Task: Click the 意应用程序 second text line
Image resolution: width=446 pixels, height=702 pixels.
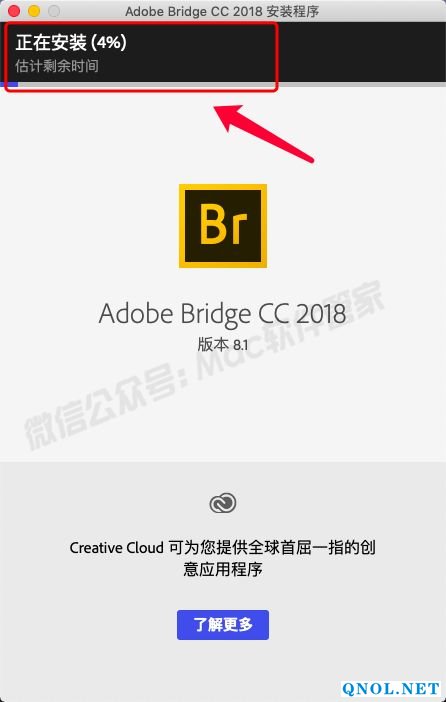Action: 223,570
